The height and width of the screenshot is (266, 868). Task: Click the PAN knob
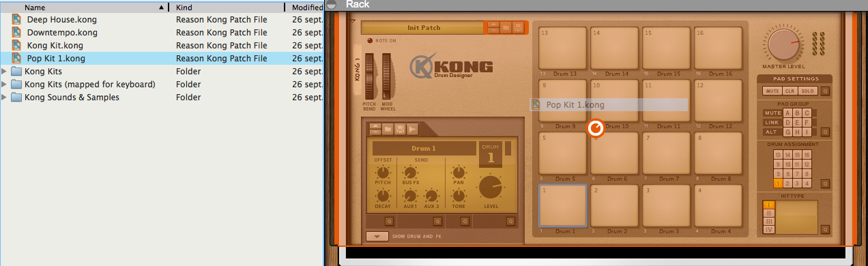pyautogui.click(x=459, y=173)
